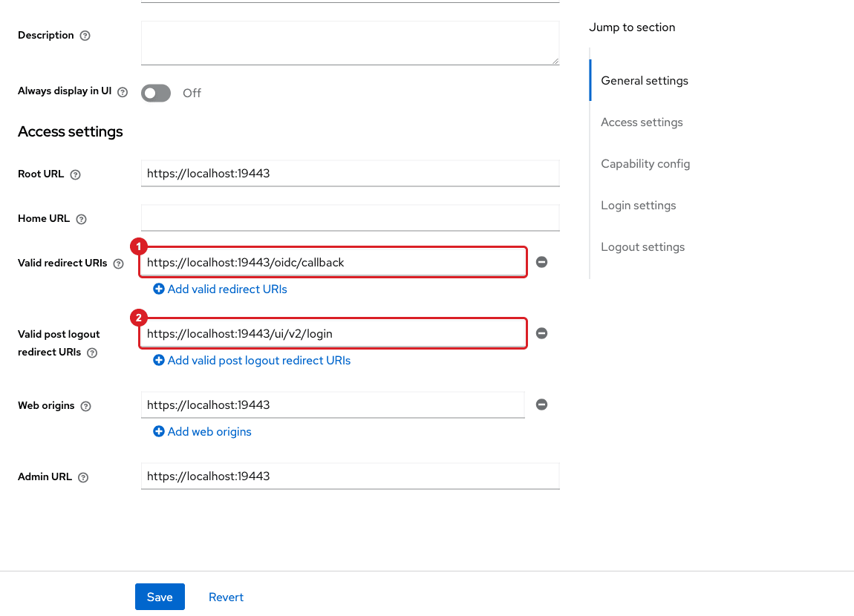Screen dimensions: 854x616
Task: Click help icon next to Home URL
Action: coord(81,219)
